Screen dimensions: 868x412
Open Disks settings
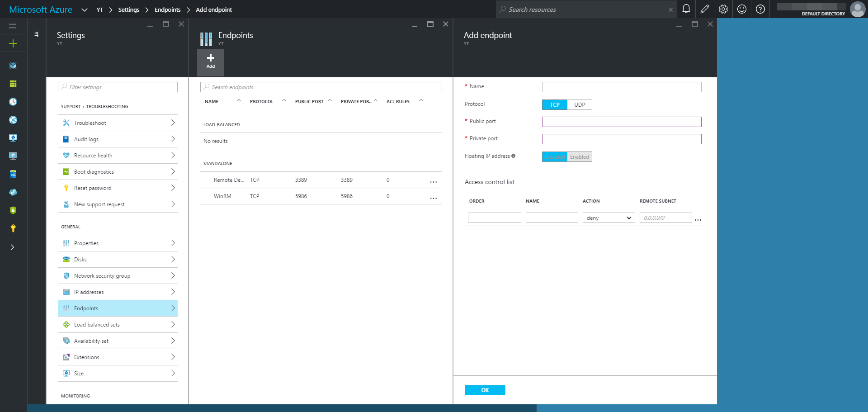[x=118, y=259]
